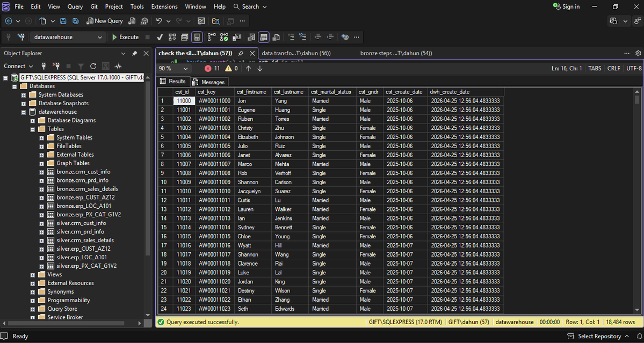Open the 90 % zoom dropdown
Viewport: 644px width, 343px height.
coord(185,69)
